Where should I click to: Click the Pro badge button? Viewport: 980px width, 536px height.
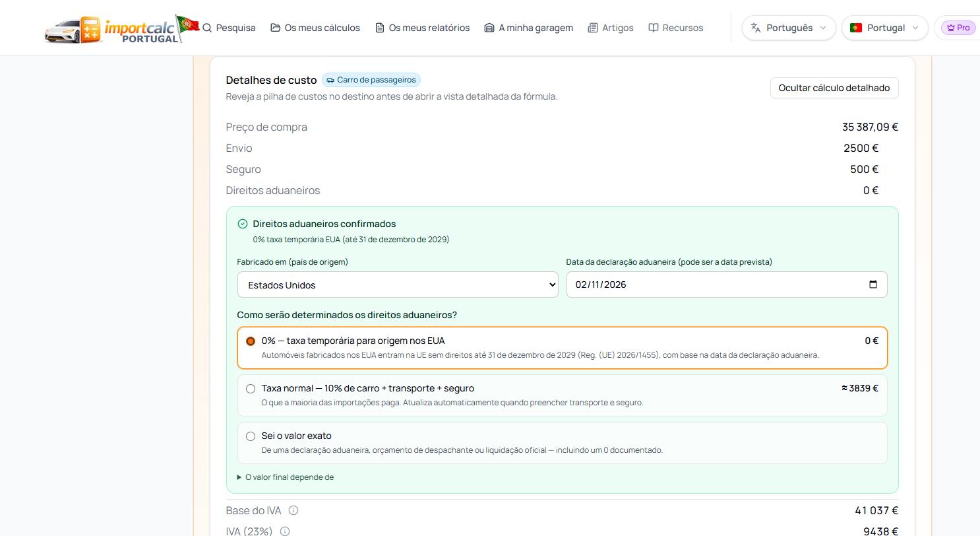[958, 28]
